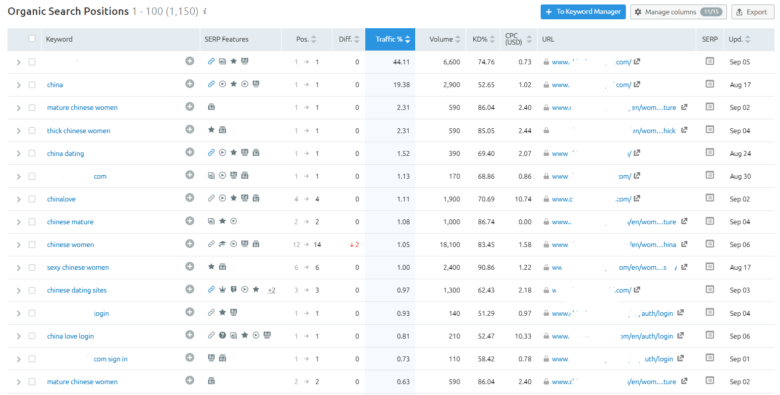The image size is (780, 395).
Task: Sort table by CPC (USD) column
Action: pos(518,39)
